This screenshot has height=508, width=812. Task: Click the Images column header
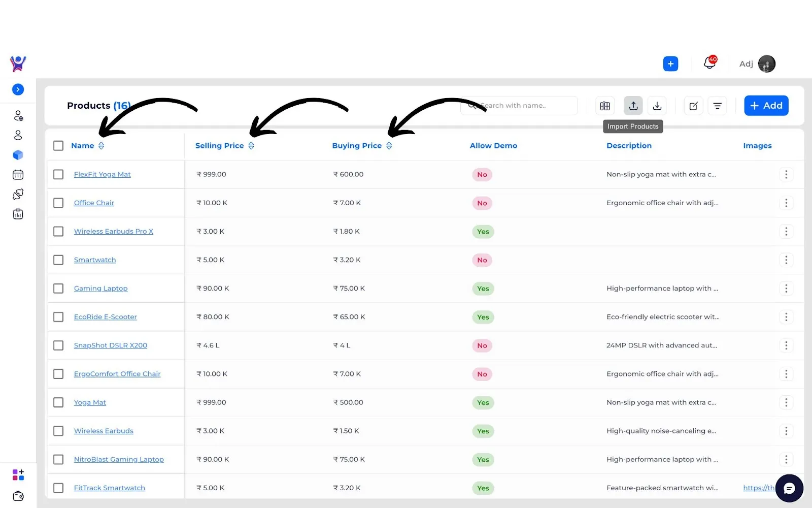click(757, 146)
